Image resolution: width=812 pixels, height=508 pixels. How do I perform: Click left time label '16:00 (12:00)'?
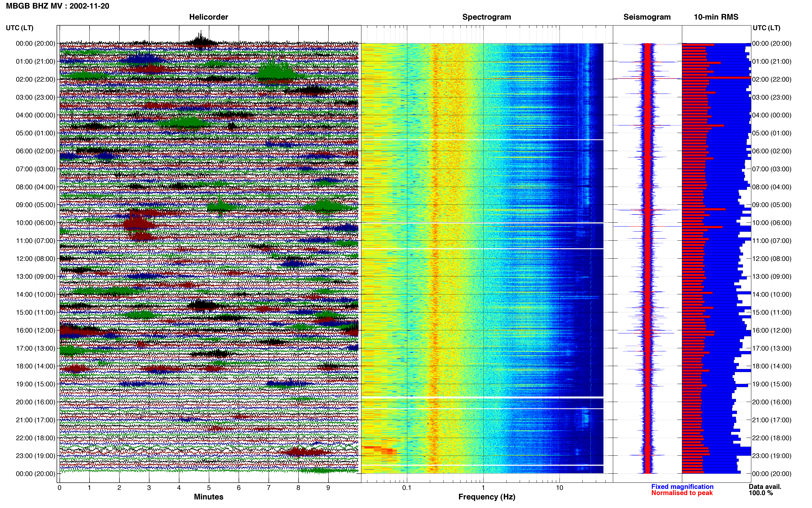click(x=36, y=330)
